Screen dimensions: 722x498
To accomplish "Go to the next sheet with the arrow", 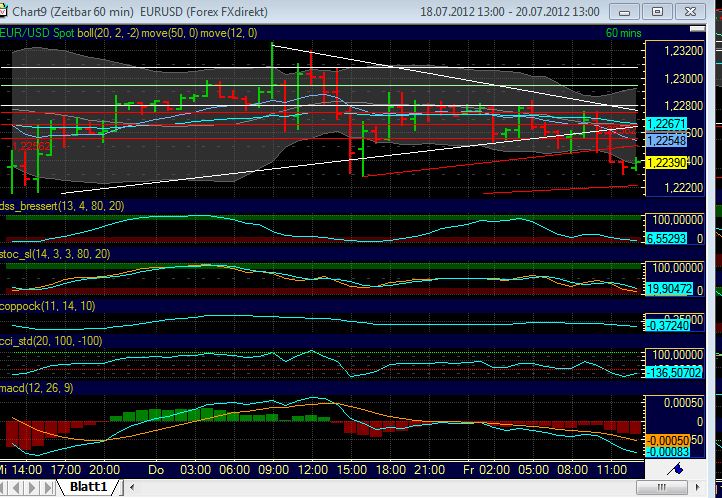I will point(33,487).
